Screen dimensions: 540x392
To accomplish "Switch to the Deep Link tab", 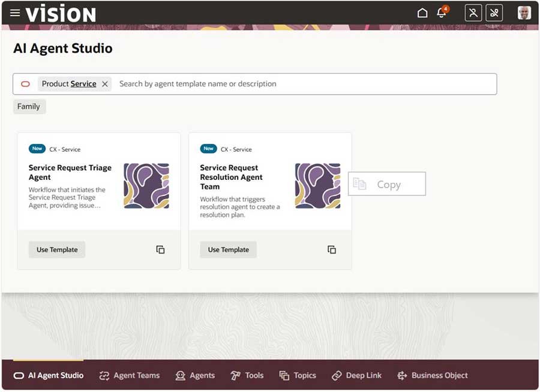I will click(356, 375).
